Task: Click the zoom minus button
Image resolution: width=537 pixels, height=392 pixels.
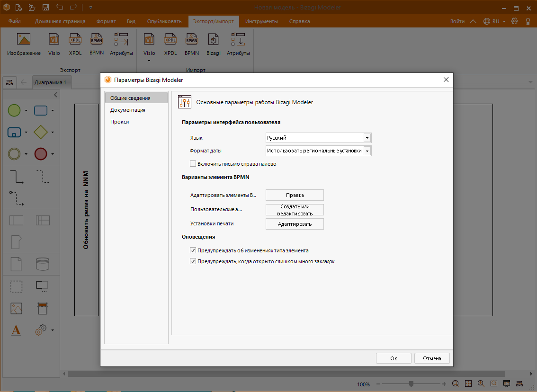Action: 378,384
